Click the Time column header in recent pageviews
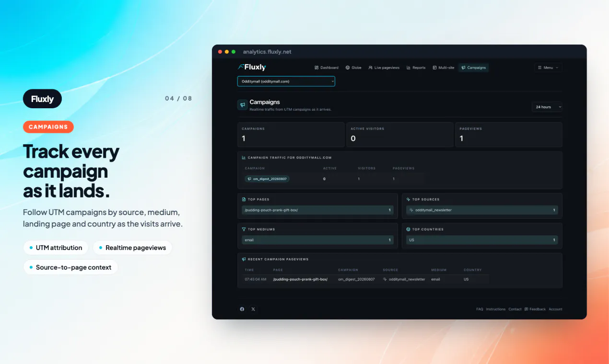Viewport: 609px width, 364px height. [249, 270]
